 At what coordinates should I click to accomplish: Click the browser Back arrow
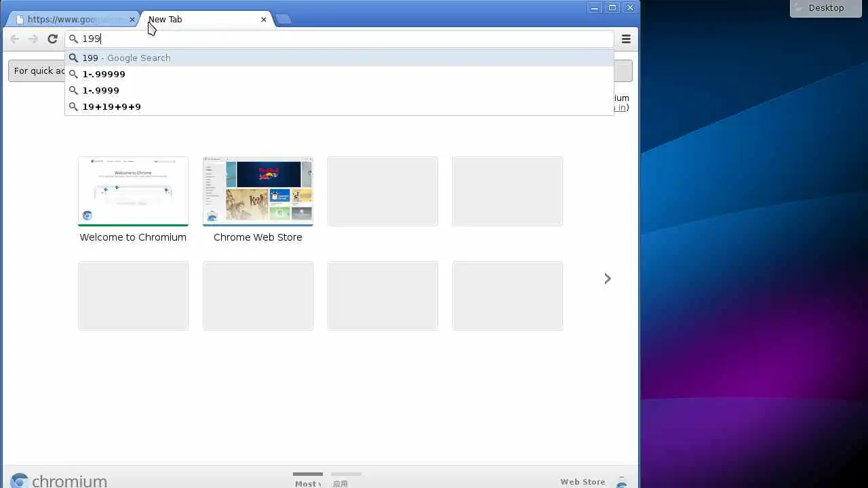(x=15, y=39)
